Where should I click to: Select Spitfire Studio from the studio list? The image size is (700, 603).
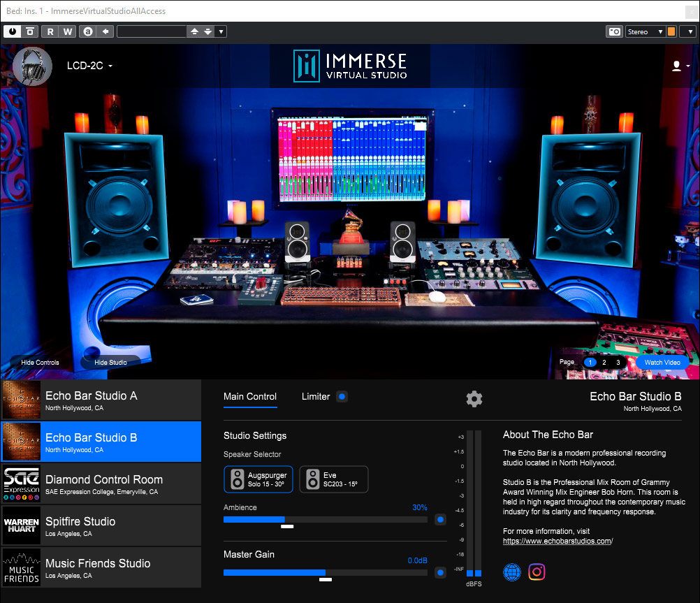[x=101, y=526]
